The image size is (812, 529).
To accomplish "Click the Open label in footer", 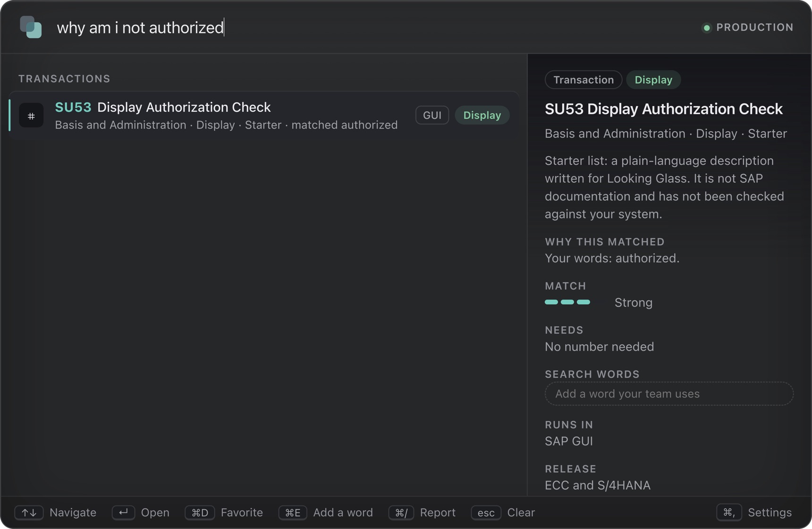I will point(155,512).
